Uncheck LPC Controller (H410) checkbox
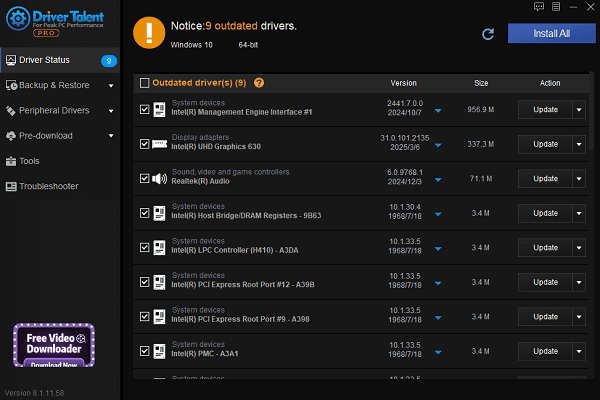The height and width of the screenshot is (400, 600). coord(144,247)
